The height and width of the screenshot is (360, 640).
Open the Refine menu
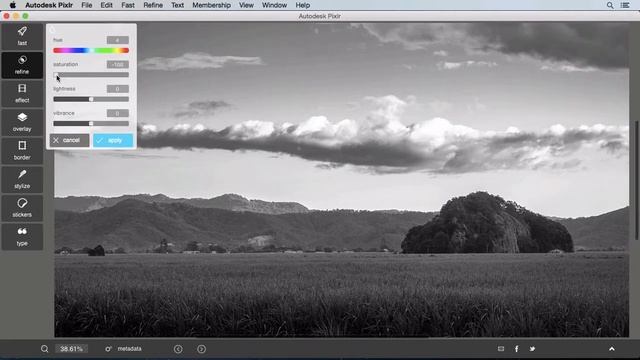[x=153, y=5]
